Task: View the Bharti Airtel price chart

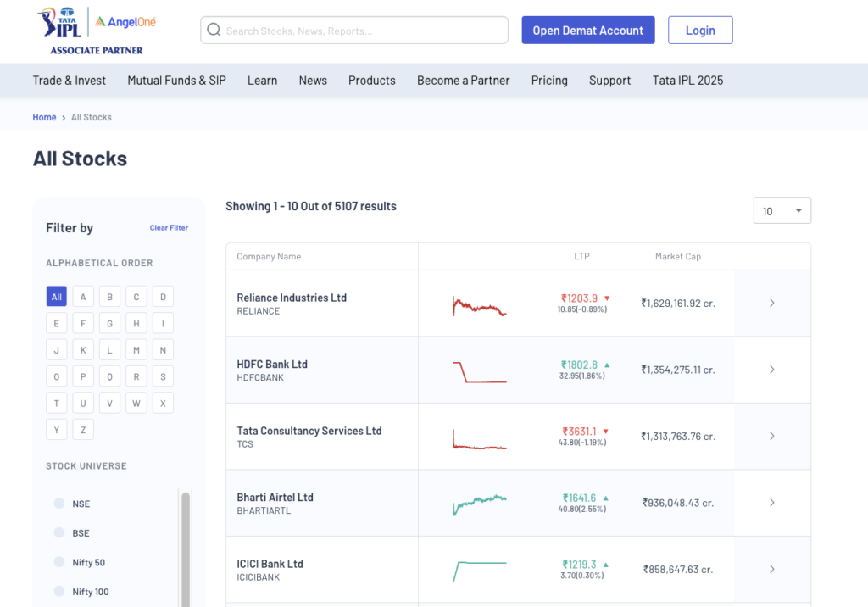Action: click(480, 504)
